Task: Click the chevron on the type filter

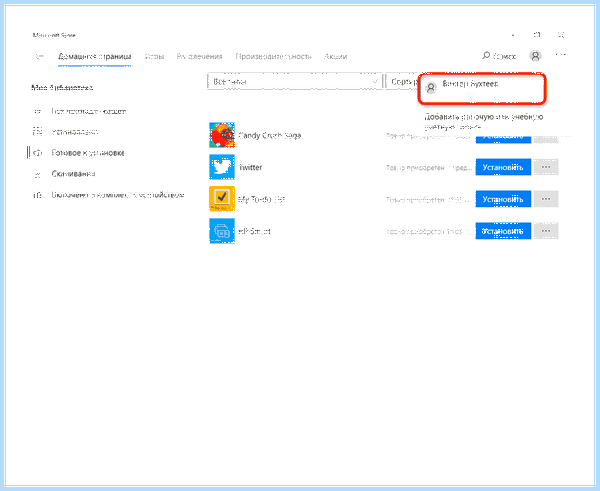Action: [375, 81]
